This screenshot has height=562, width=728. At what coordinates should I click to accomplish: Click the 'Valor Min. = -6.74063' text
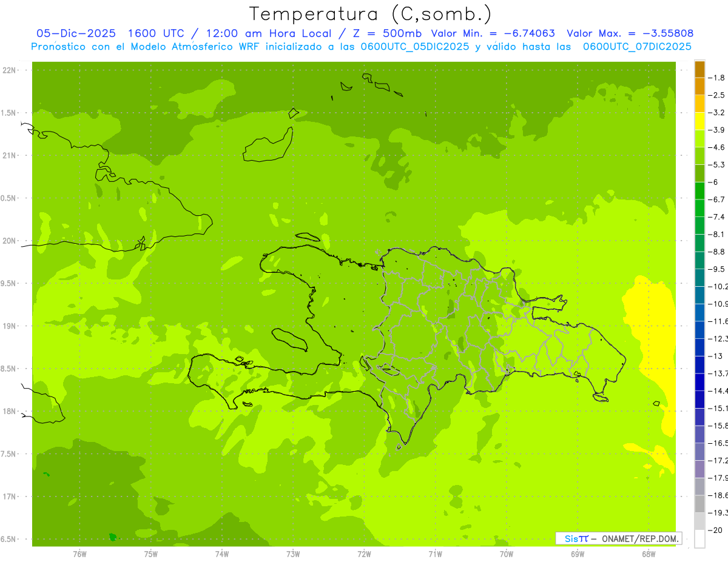tap(493, 33)
